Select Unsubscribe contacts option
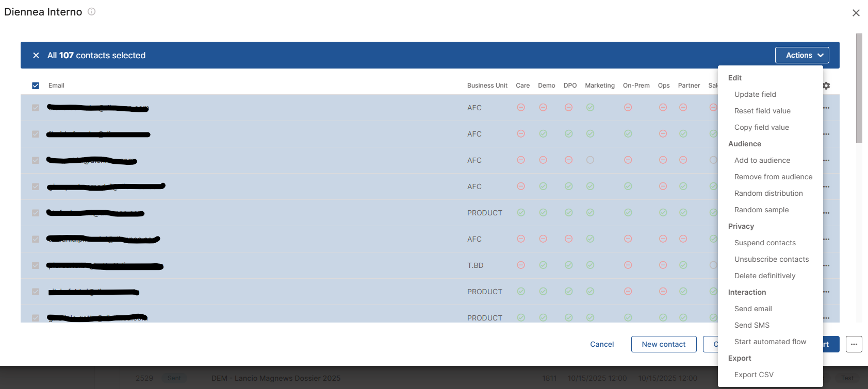 tap(771, 259)
